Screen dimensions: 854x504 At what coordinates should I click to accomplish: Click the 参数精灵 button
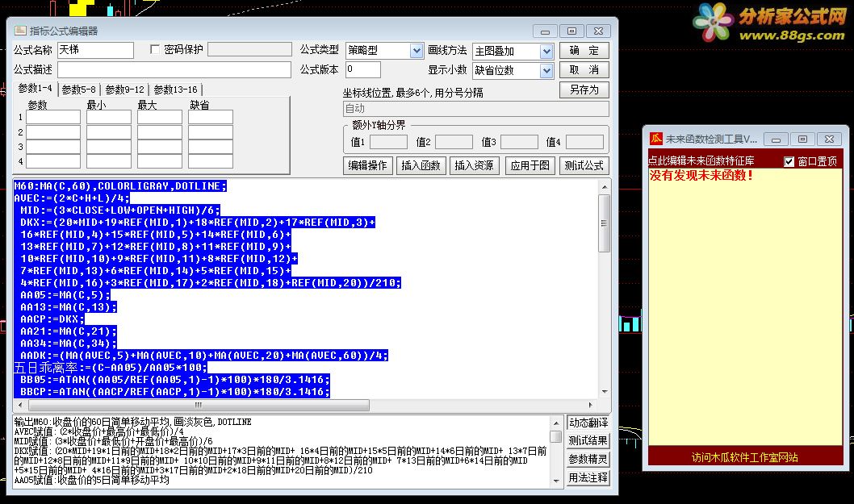(x=588, y=459)
